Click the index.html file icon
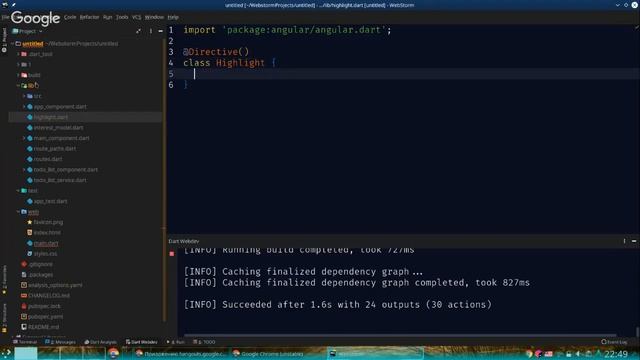The height and width of the screenshot is (360, 640). tap(29, 232)
